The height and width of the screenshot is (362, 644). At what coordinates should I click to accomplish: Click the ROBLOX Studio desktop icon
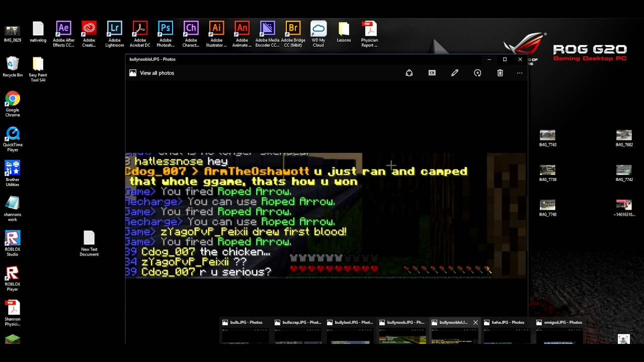click(x=13, y=243)
